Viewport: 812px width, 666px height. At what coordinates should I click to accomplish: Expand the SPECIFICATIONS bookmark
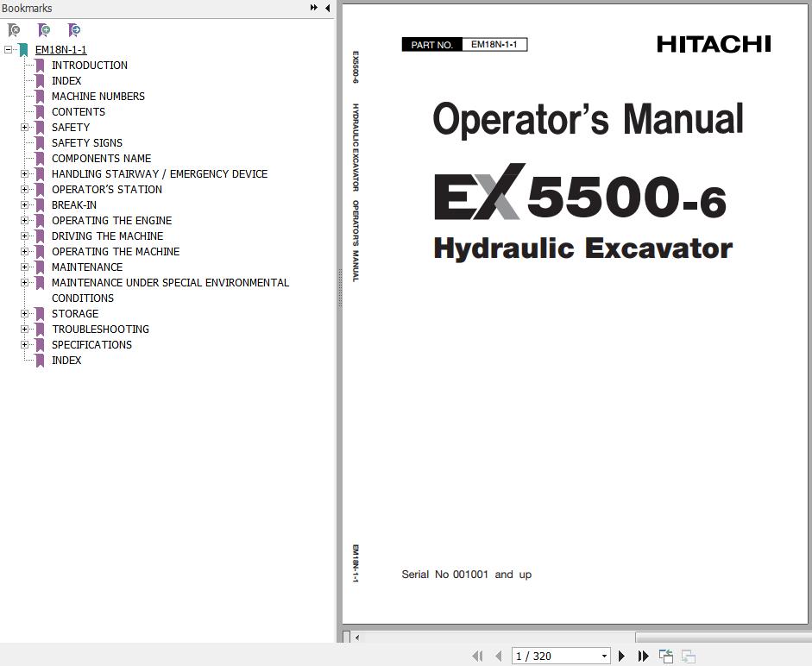(x=24, y=345)
